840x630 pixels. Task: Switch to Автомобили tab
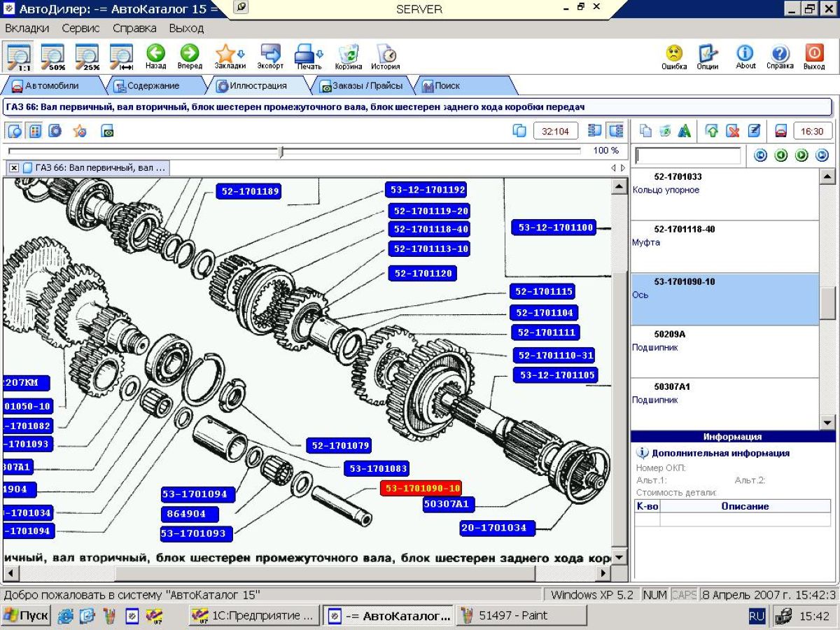[x=52, y=85]
